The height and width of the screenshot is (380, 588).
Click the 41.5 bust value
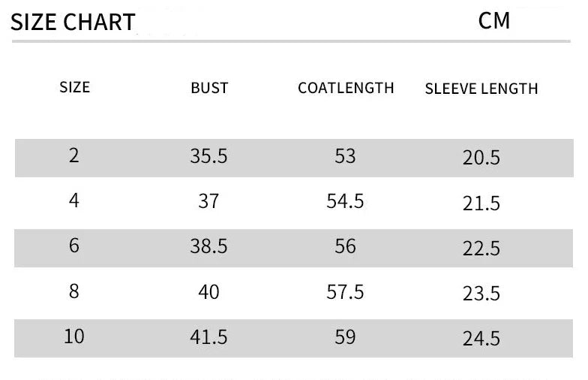click(208, 336)
